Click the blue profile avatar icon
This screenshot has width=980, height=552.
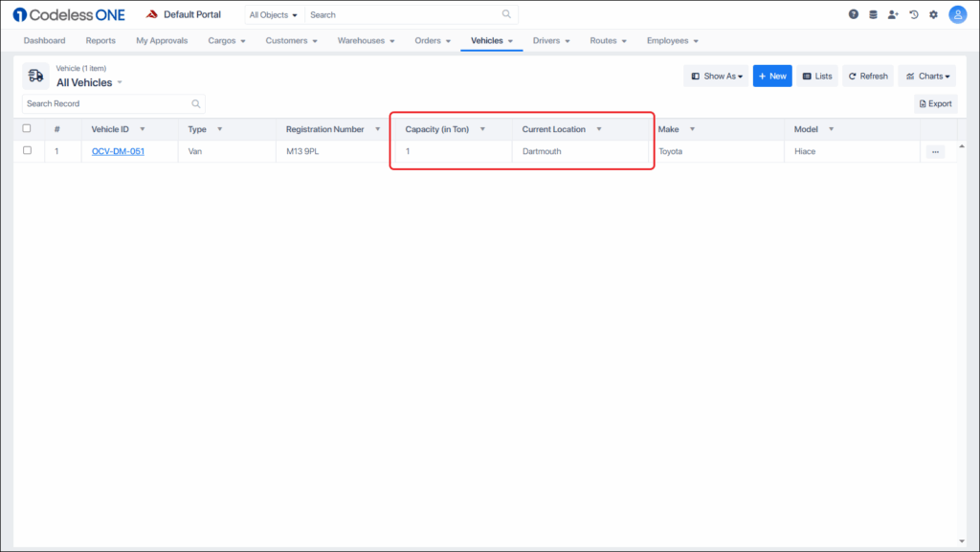pyautogui.click(x=957, y=14)
